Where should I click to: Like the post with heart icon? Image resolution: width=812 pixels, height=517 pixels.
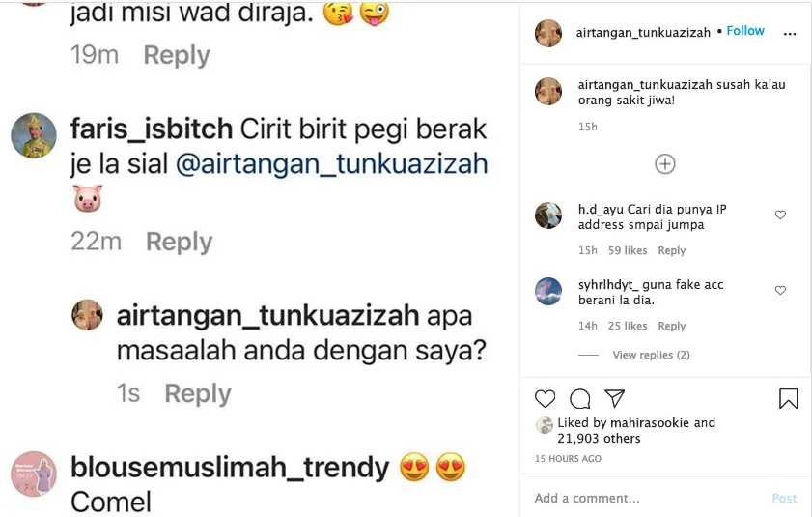(x=545, y=399)
